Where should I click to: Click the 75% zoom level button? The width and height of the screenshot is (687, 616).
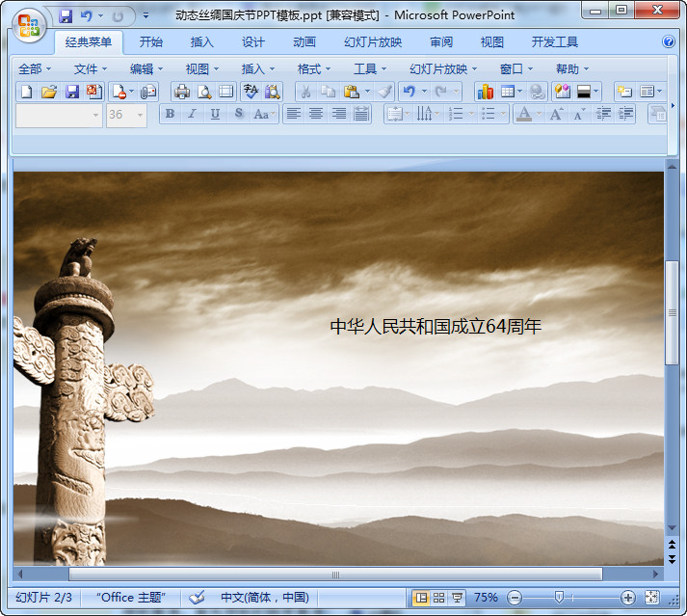[486, 598]
